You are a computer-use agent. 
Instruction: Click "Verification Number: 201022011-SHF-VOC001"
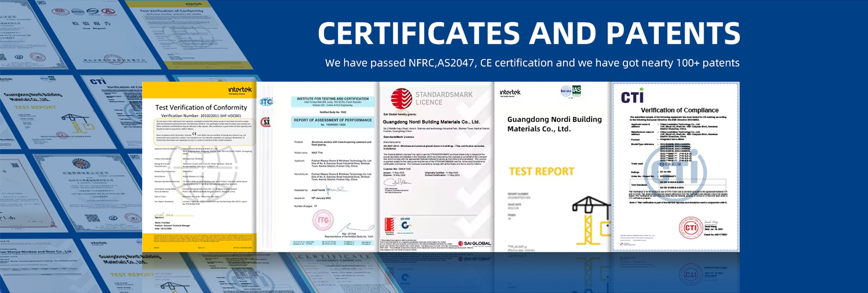[x=201, y=116]
